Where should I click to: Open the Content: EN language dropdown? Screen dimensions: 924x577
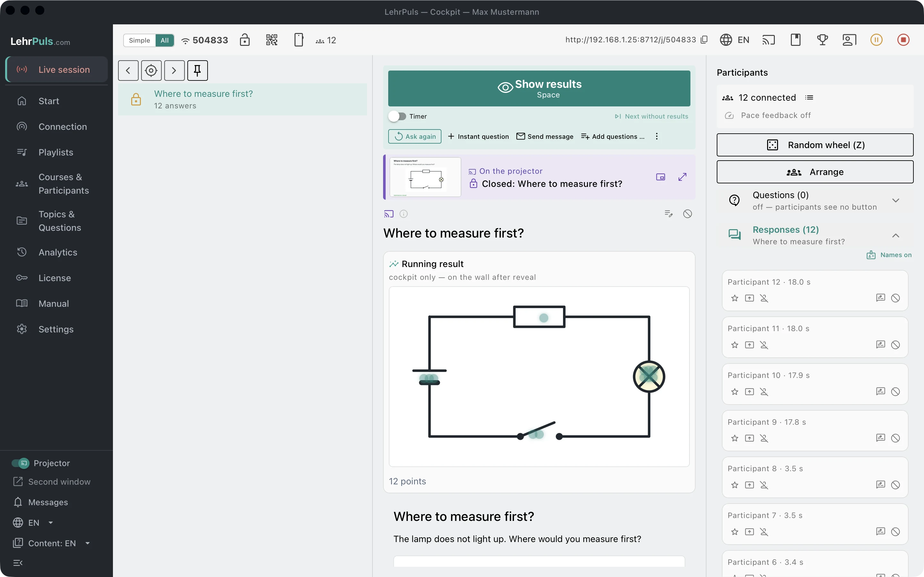(x=52, y=543)
